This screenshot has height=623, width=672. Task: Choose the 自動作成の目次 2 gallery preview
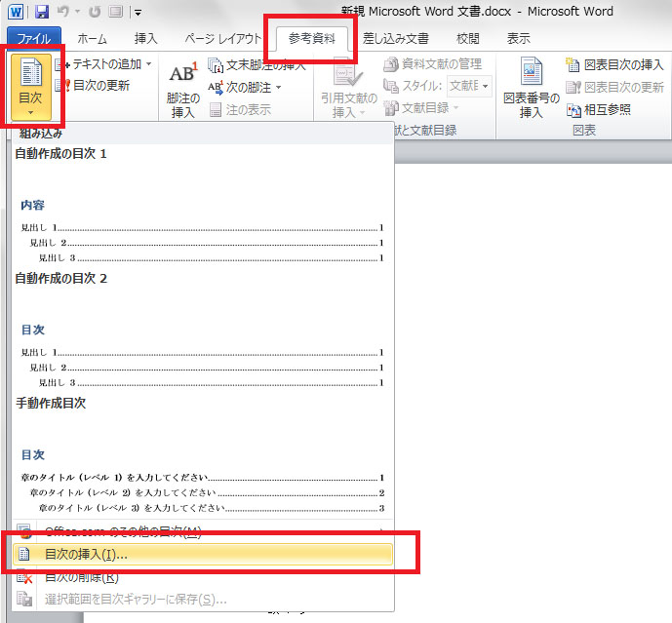[201, 331]
